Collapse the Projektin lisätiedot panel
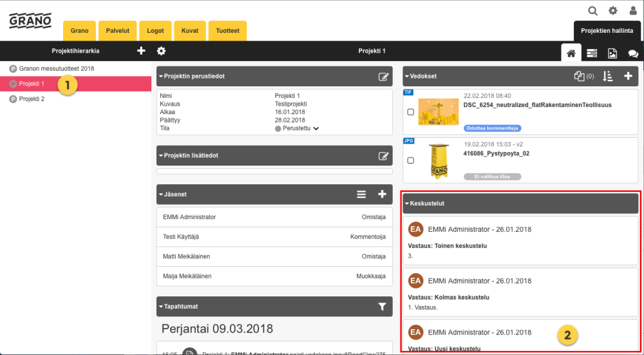Screen dimensions: 644x355 click(x=162, y=156)
